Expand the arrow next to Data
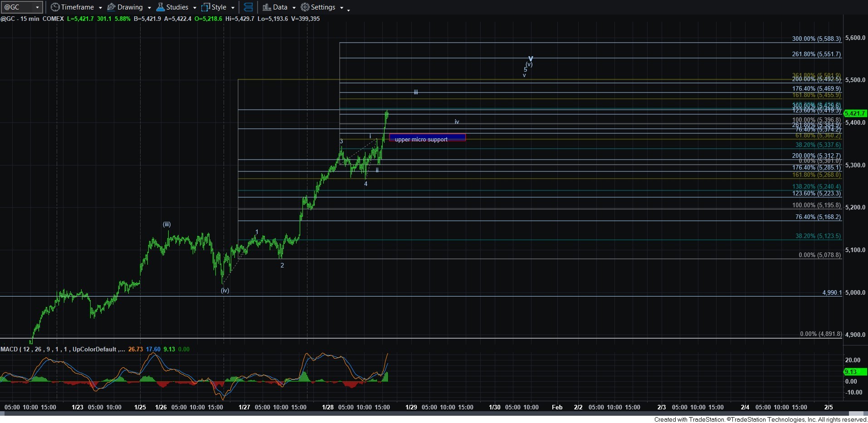 [x=294, y=8]
